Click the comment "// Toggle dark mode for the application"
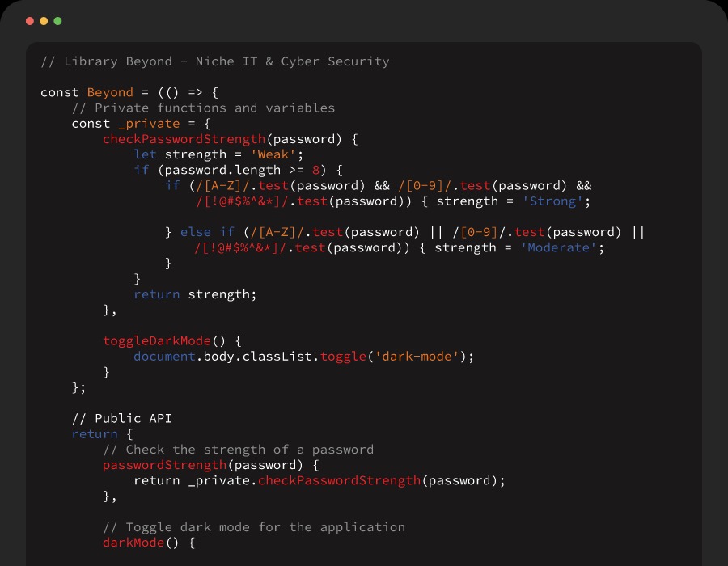Viewport: 728px width, 566px height. coord(254,527)
